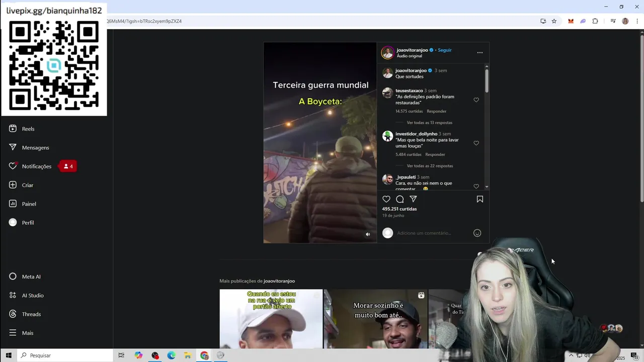Open investidor_dollynho's profile from comment

pyautogui.click(x=417, y=134)
